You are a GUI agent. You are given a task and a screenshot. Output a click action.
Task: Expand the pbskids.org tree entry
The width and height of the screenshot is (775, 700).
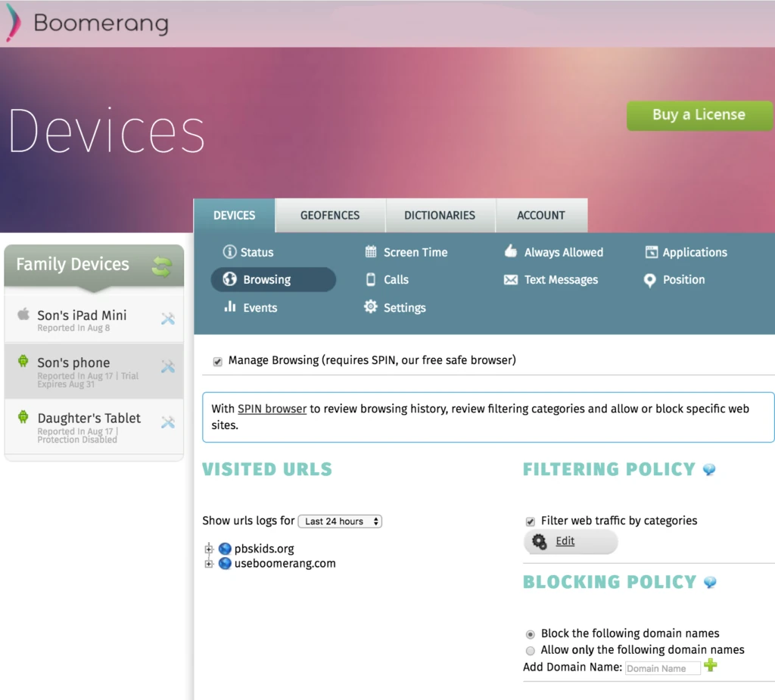point(209,549)
